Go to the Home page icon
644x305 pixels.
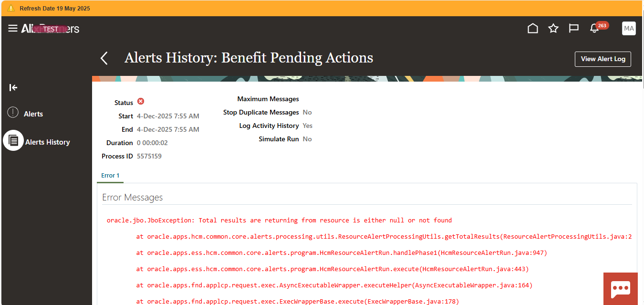tap(533, 29)
